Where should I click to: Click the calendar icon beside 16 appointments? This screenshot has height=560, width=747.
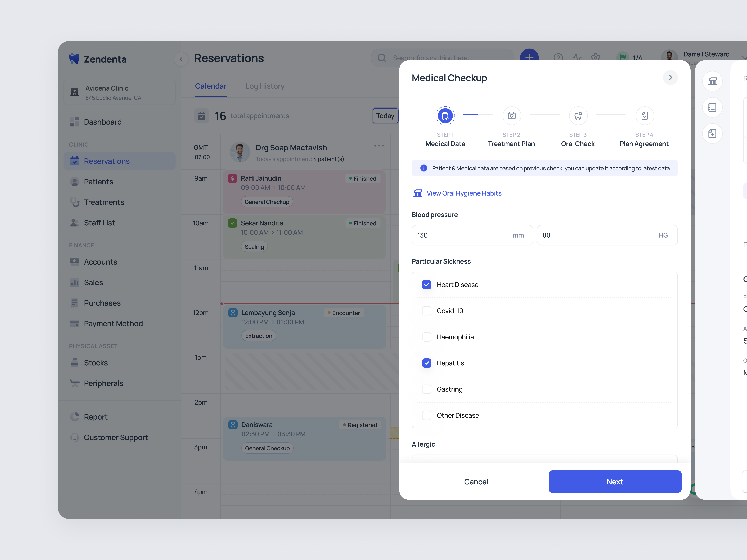point(202,116)
